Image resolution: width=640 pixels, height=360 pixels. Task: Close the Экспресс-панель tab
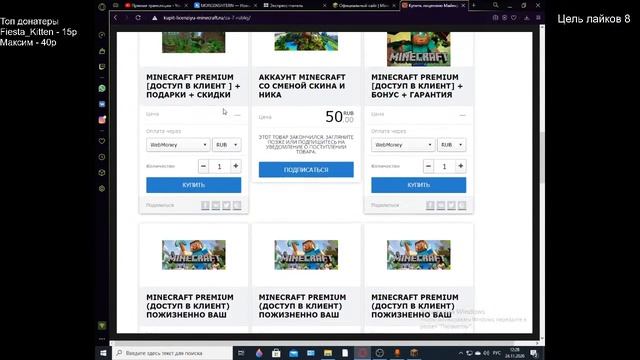(x=324, y=6)
